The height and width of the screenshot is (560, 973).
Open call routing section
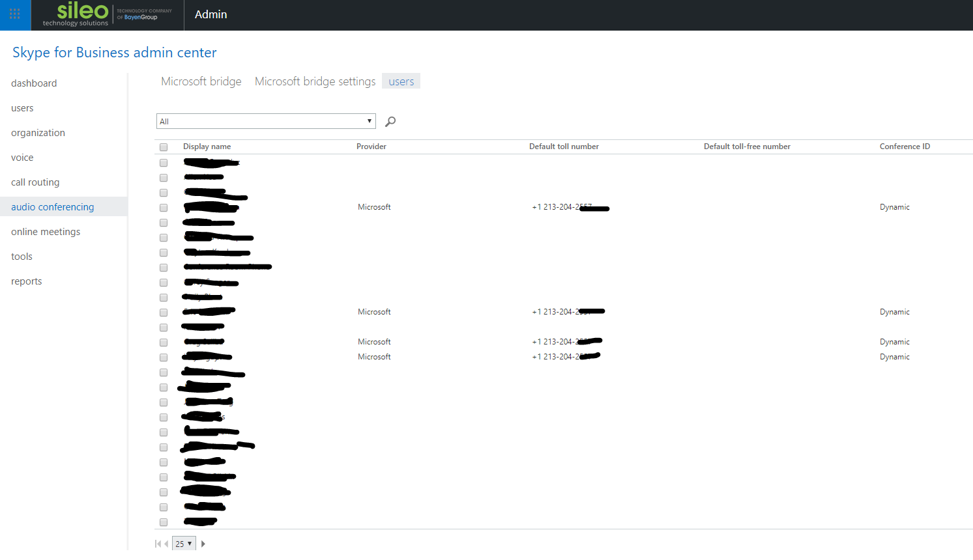35,182
